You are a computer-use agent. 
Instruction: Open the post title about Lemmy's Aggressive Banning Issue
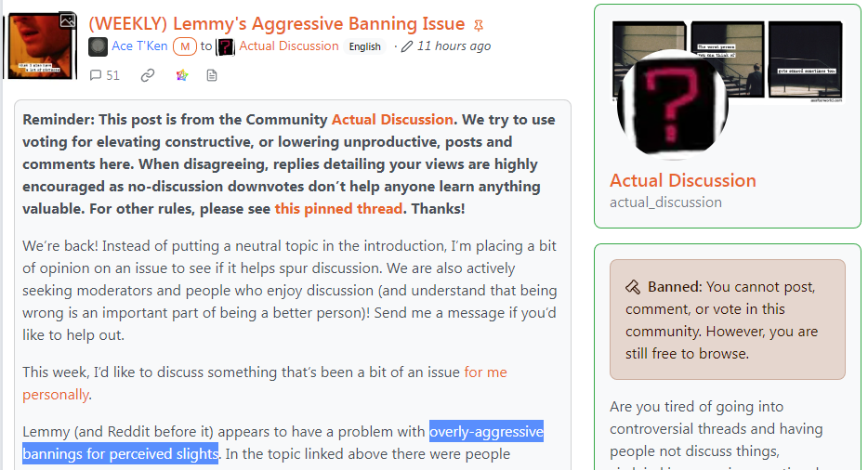click(x=277, y=24)
